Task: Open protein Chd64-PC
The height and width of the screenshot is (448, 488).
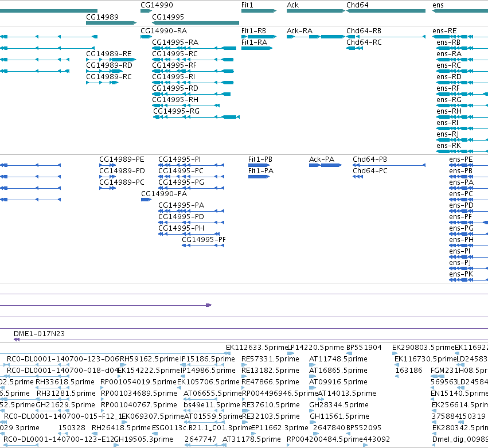Action: [370, 171]
